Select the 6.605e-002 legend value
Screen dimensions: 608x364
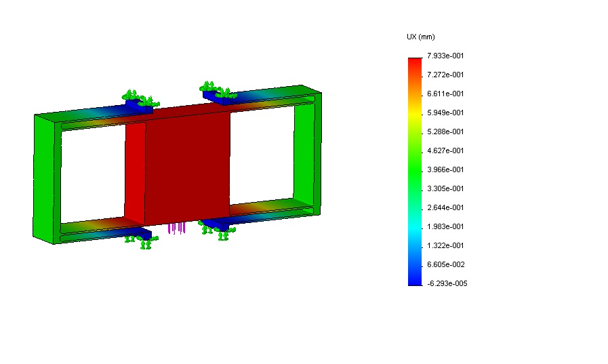pos(445,265)
